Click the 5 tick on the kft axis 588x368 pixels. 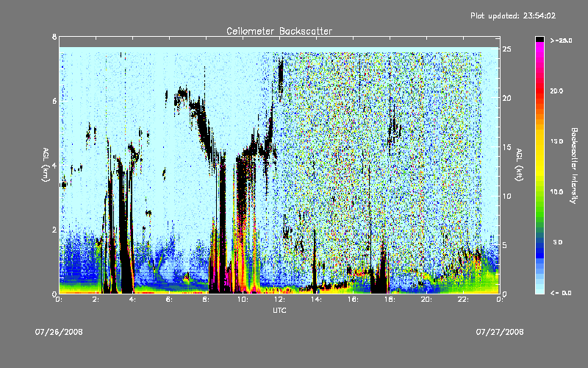pyautogui.click(x=505, y=245)
